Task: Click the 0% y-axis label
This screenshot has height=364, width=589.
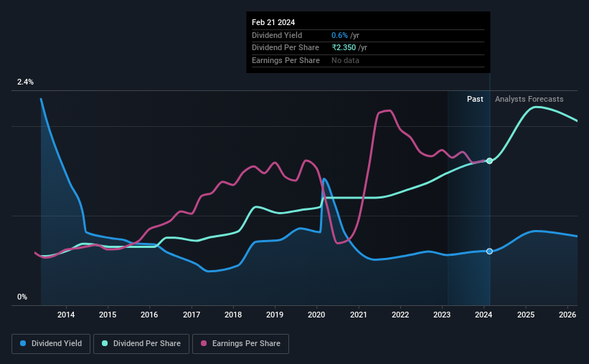Action: point(22,297)
